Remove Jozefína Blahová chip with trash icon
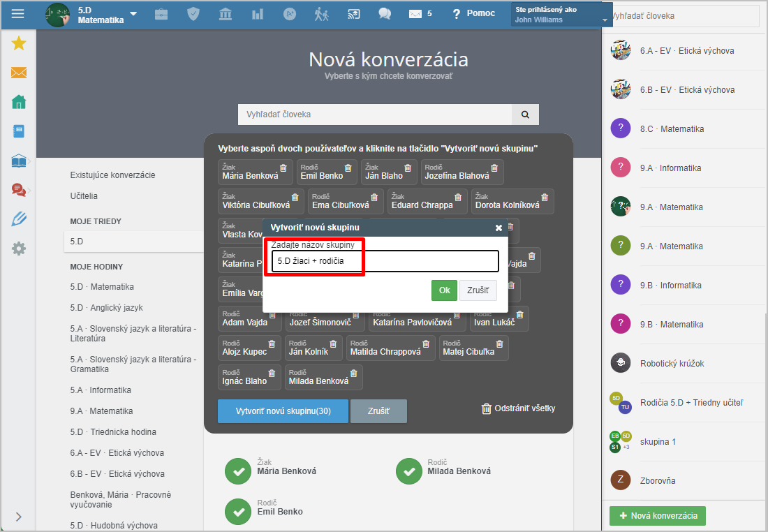The image size is (768, 532). pos(494,168)
